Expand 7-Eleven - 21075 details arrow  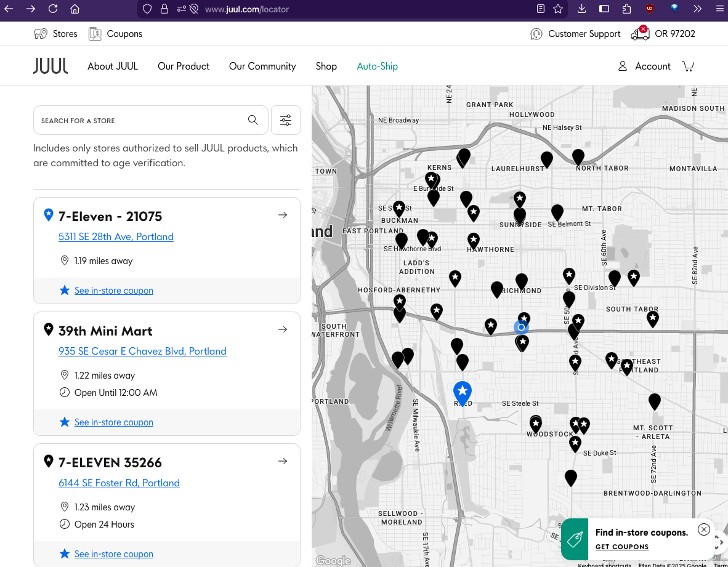click(x=283, y=215)
